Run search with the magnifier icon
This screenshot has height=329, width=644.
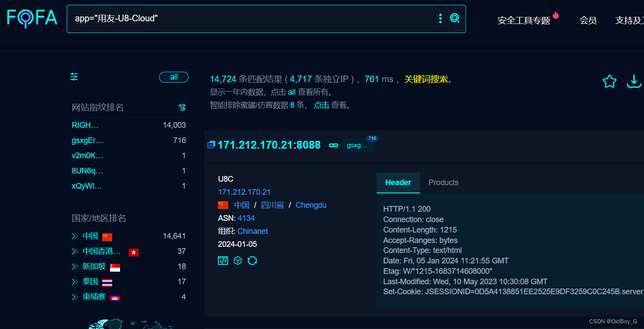454,18
